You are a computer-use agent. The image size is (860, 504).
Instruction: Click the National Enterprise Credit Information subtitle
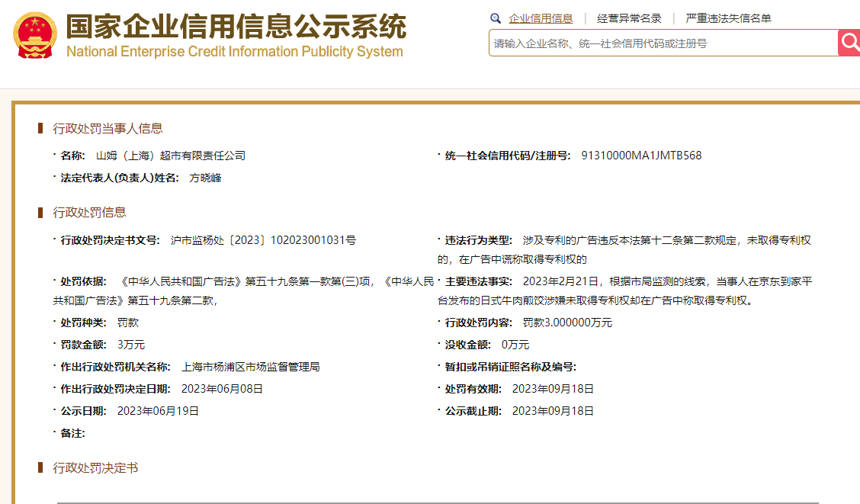click(234, 52)
